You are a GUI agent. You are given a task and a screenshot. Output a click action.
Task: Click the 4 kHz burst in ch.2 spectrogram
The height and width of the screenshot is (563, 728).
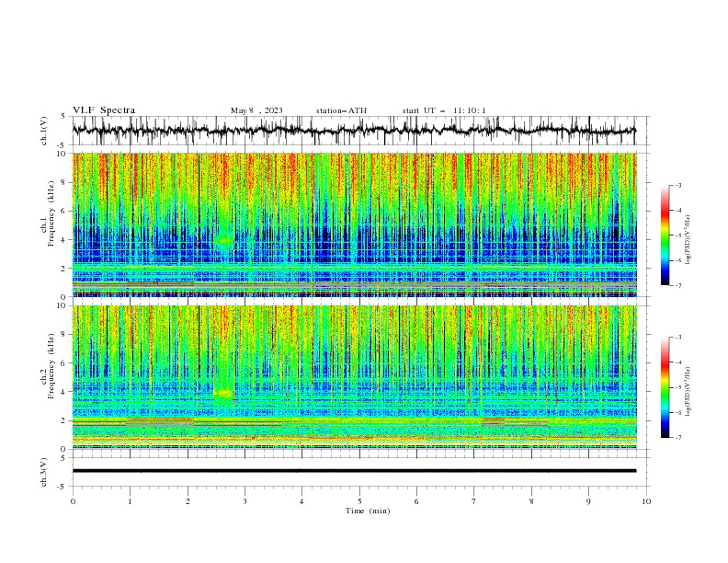point(223,393)
